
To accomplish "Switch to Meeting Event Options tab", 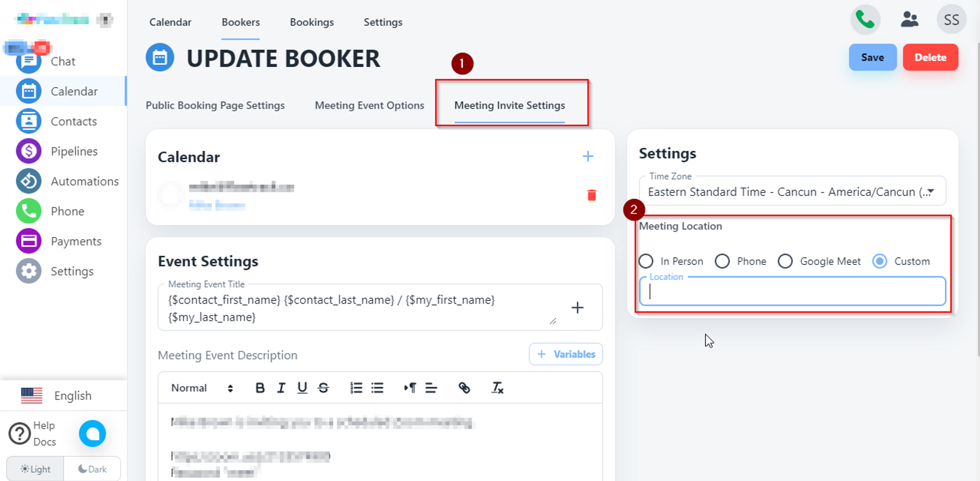I will click(369, 105).
